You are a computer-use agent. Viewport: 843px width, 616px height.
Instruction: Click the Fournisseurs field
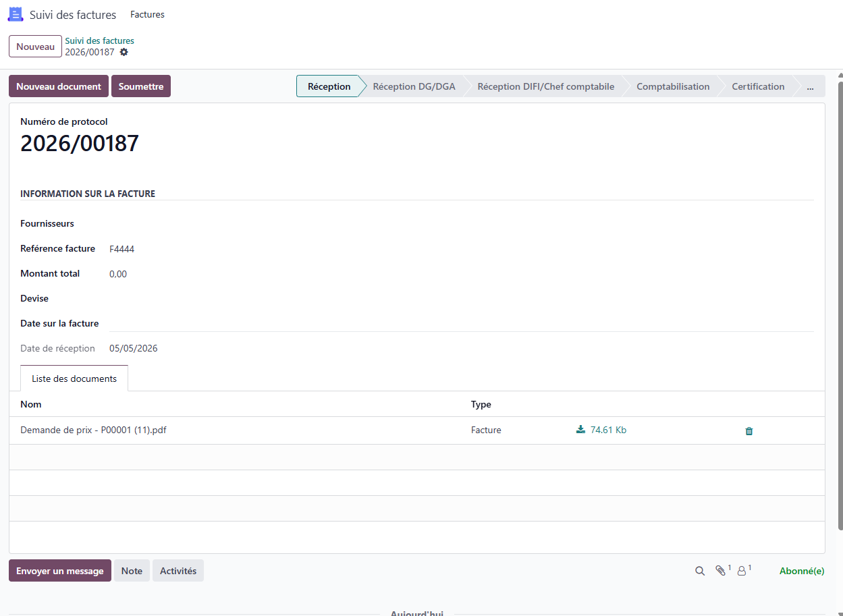[462, 223]
